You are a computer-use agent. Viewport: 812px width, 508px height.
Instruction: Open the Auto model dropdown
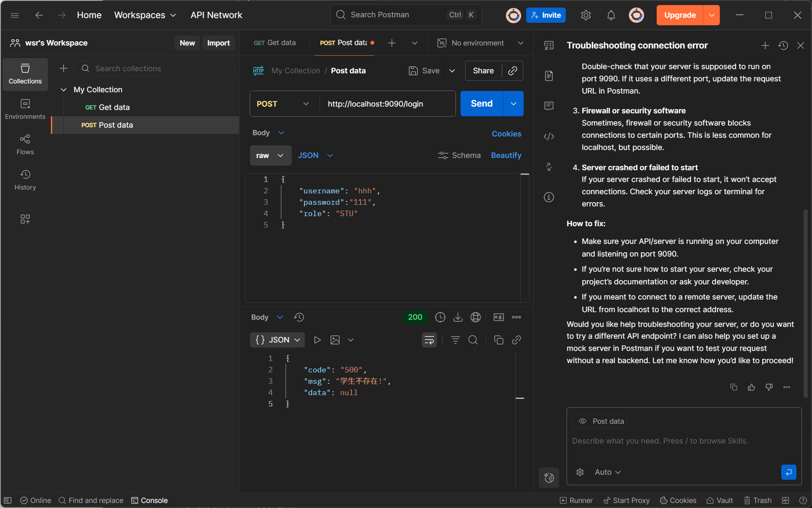[608, 472]
